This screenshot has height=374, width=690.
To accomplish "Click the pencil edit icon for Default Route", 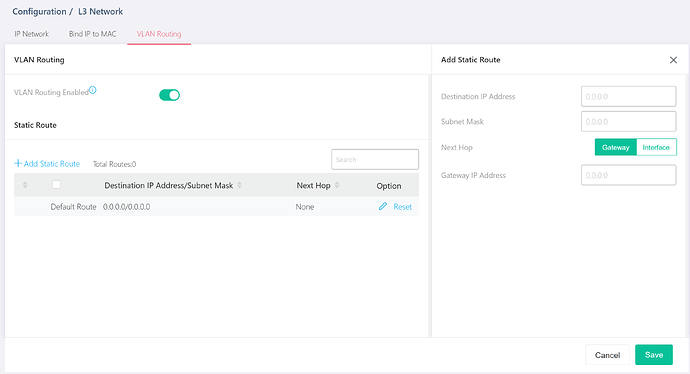I will 383,206.
